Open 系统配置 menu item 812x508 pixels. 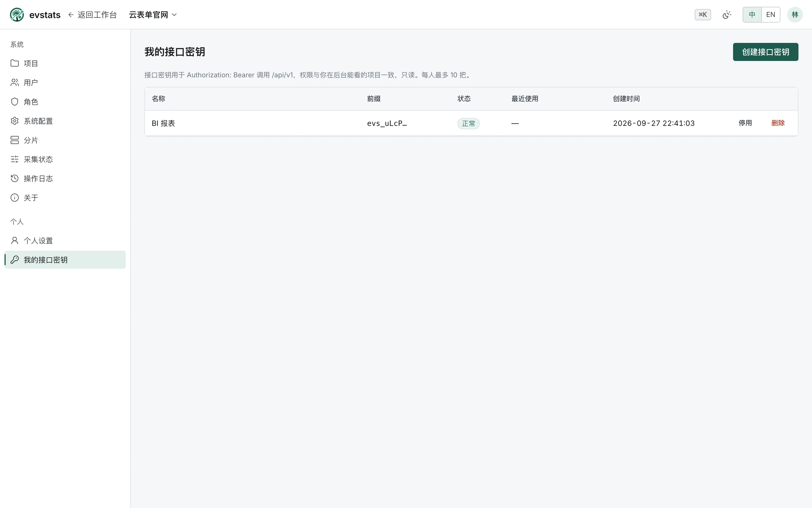[65, 121]
